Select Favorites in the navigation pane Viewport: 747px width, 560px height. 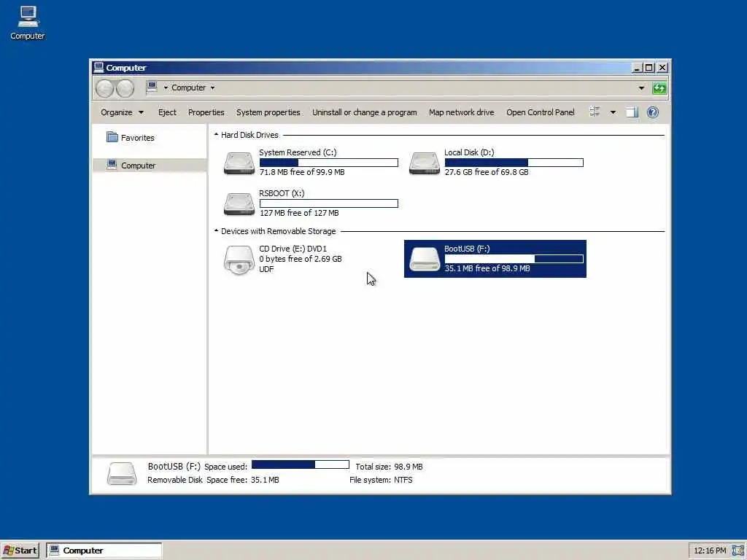pyautogui.click(x=137, y=138)
